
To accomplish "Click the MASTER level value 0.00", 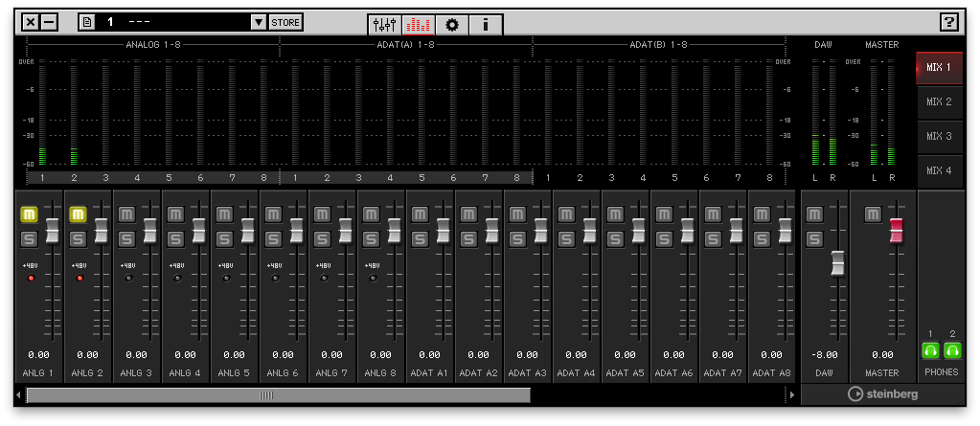I will coord(882,355).
